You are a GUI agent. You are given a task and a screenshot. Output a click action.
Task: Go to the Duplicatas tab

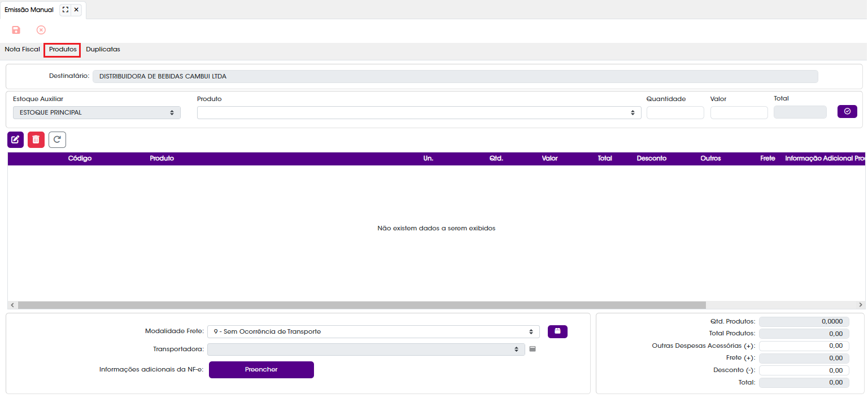(x=103, y=49)
